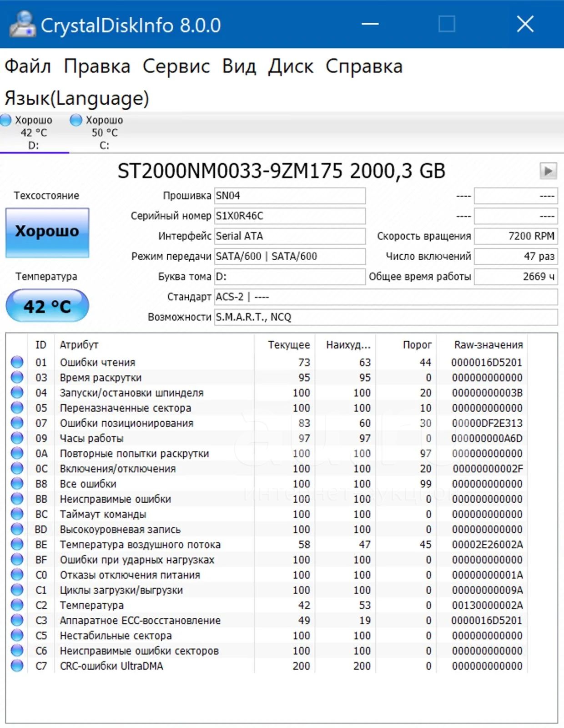Screen dimensions: 564x728
Task: Click the Буква тома field D:
Action: tap(290, 276)
